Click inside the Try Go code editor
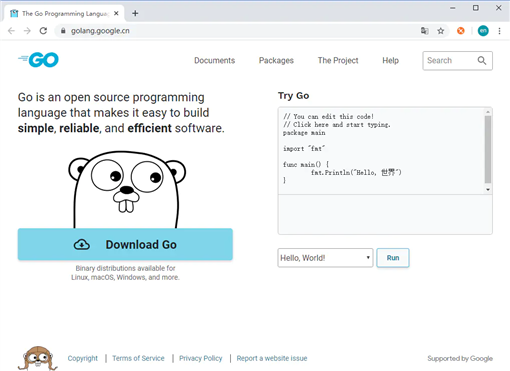This screenshot has height=371, width=510. tap(381, 151)
